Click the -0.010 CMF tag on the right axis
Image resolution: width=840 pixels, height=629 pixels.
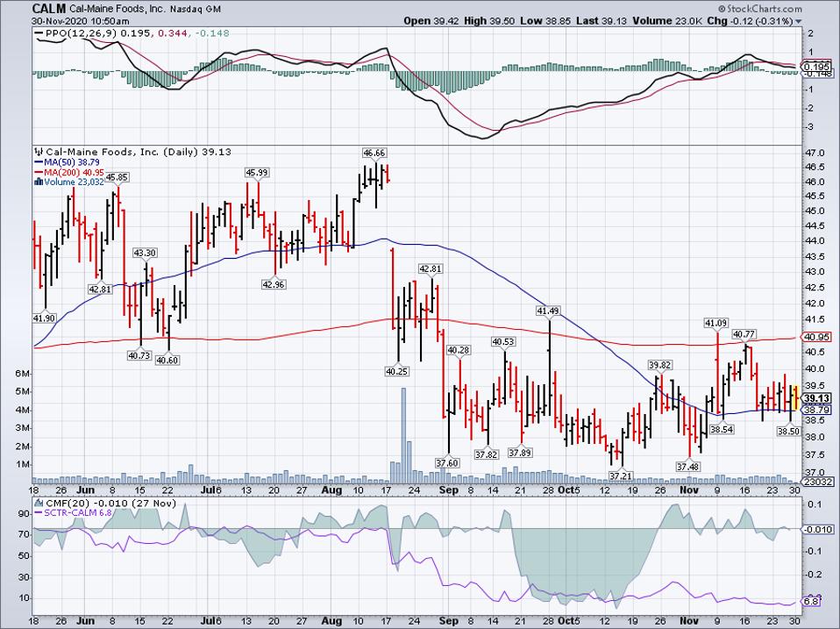pos(817,529)
